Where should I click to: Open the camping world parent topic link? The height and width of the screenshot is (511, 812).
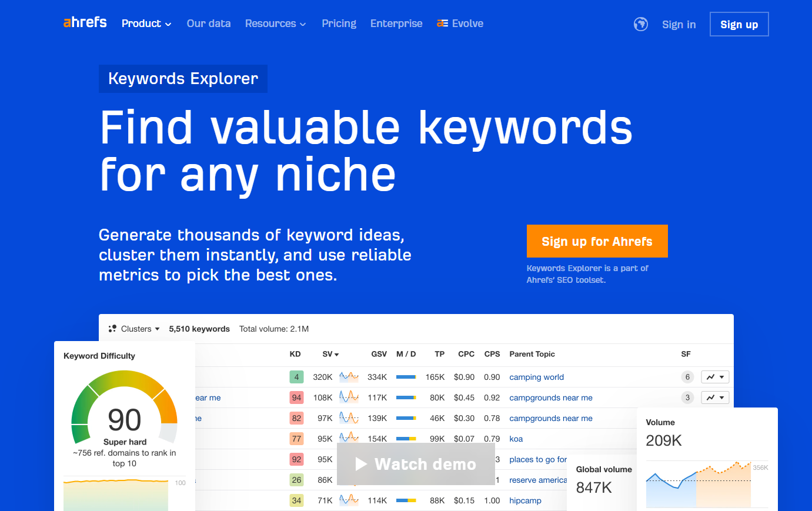(536, 377)
